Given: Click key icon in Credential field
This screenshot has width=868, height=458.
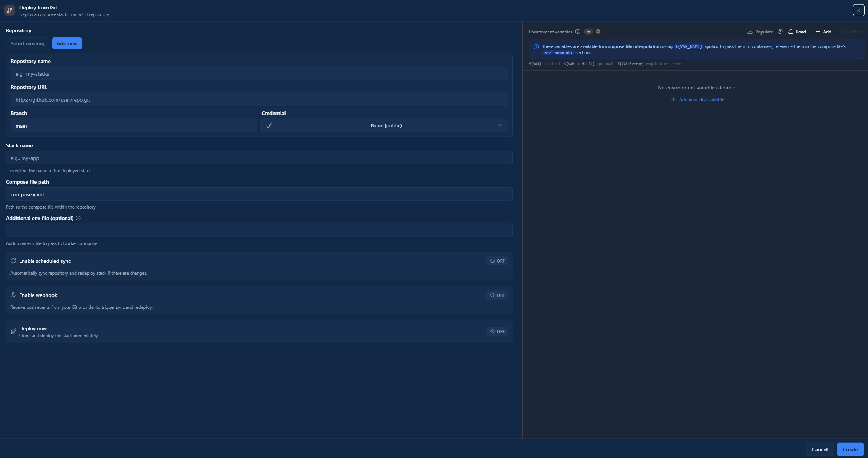Looking at the screenshot, I should pos(269,125).
